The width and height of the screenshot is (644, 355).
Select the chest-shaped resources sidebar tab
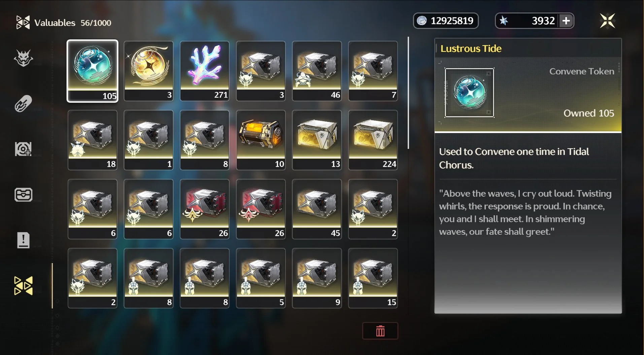point(23,195)
